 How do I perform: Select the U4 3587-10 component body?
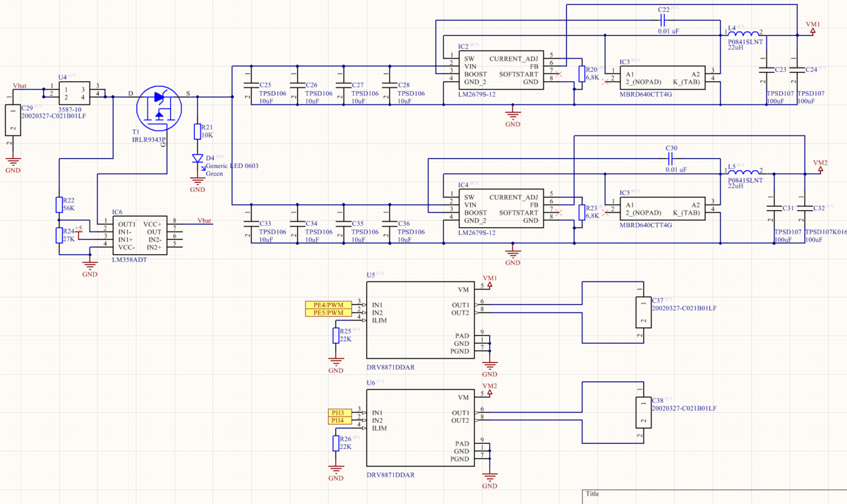[x=74, y=90]
